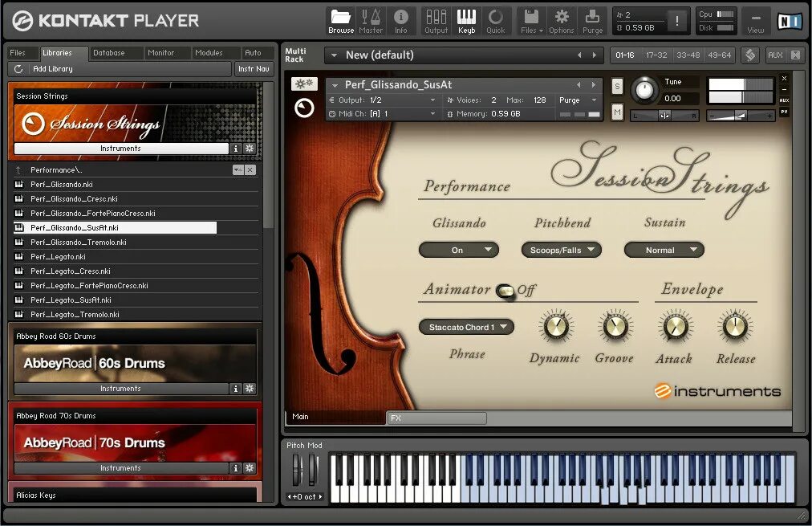Image resolution: width=812 pixels, height=526 pixels.
Task: Open the FX tab of the instrument
Action: click(x=436, y=418)
